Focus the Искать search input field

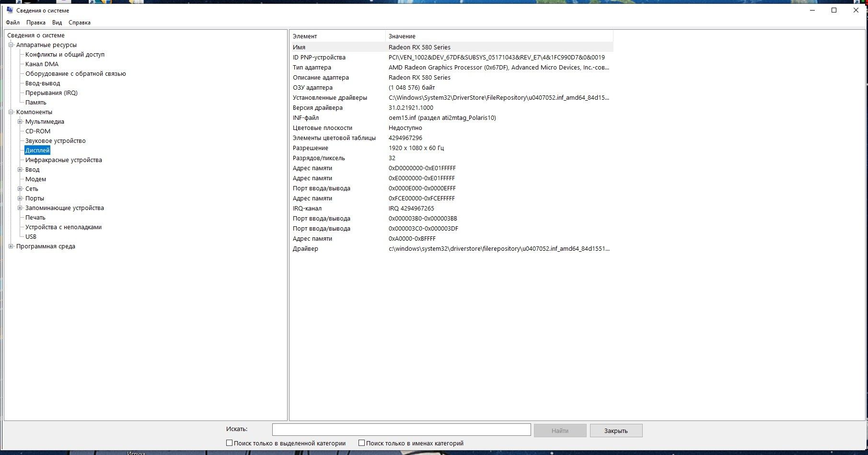click(x=401, y=430)
